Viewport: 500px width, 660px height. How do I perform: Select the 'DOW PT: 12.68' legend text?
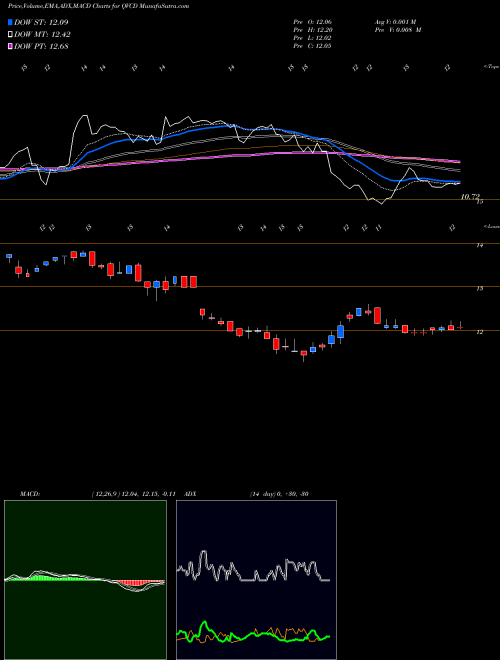[41, 46]
